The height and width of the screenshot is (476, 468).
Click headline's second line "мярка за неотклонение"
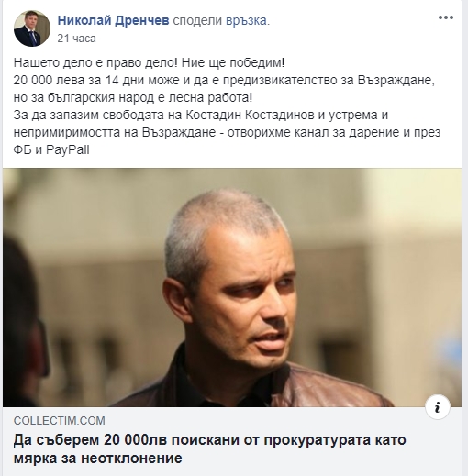click(x=97, y=459)
